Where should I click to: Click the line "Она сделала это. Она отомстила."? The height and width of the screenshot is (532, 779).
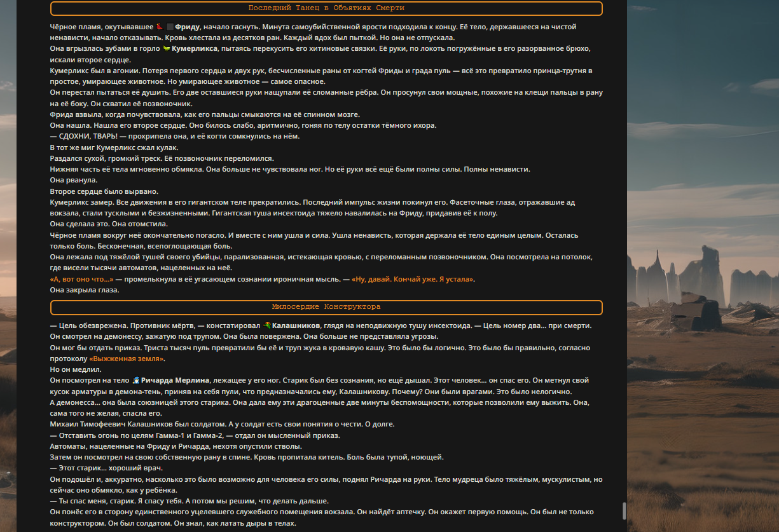click(x=109, y=224)
